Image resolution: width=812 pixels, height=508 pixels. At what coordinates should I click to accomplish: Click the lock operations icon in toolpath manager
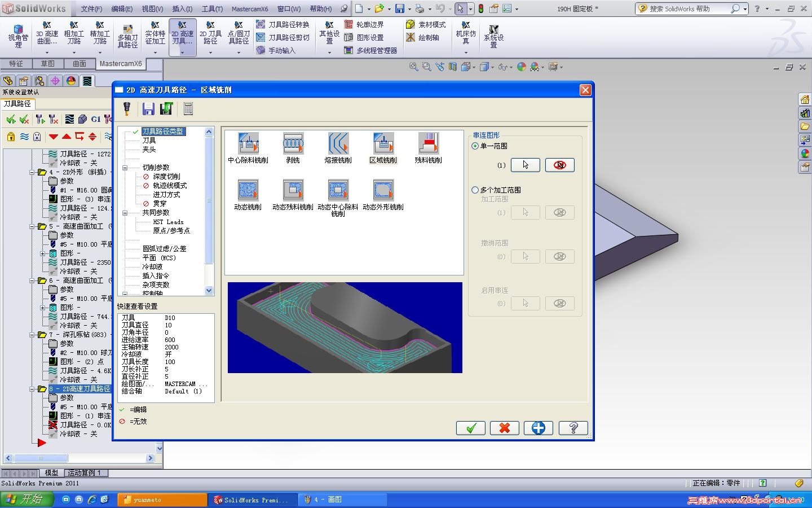coord(11,137)
